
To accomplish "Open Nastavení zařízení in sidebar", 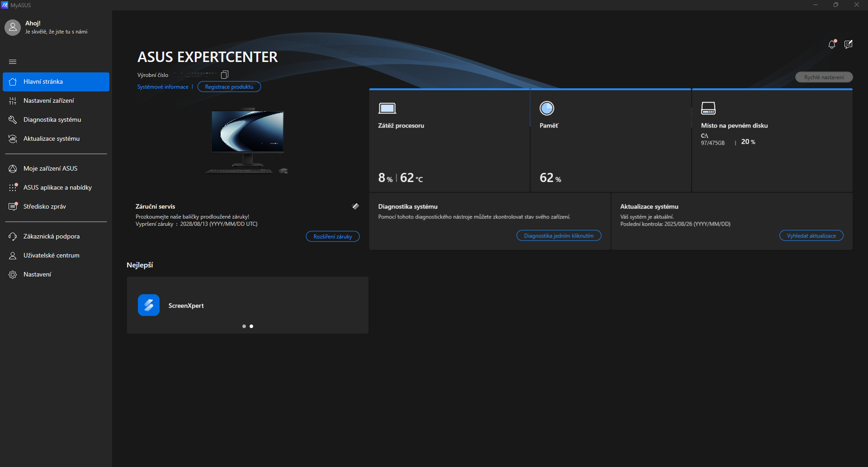I will tap(49, 100).
